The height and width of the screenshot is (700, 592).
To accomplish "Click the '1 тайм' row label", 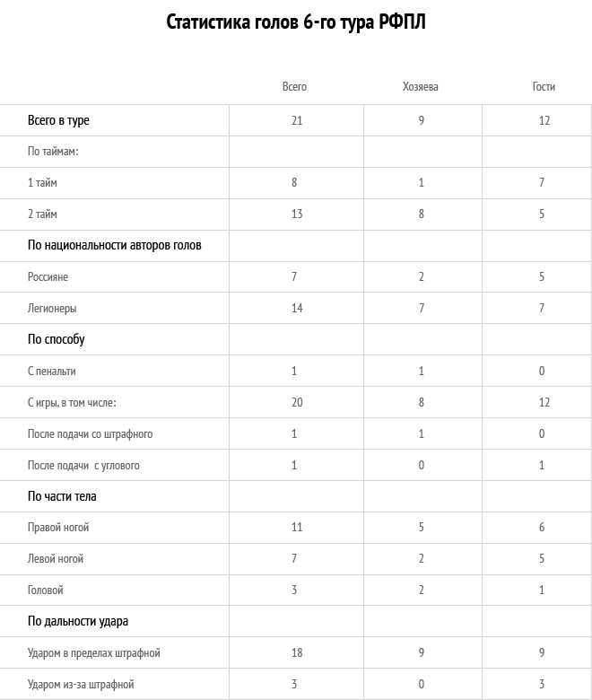I will [42, 182].
